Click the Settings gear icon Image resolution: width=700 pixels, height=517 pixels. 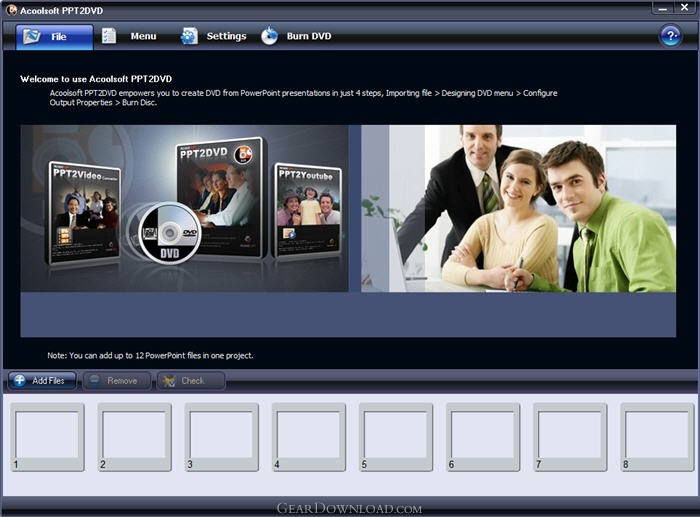[189, 36]
